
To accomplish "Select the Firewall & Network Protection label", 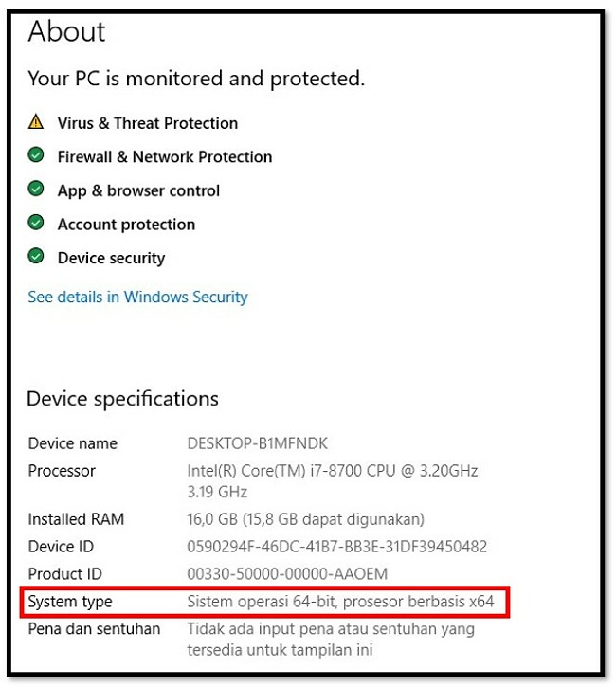I will (165, 156).
